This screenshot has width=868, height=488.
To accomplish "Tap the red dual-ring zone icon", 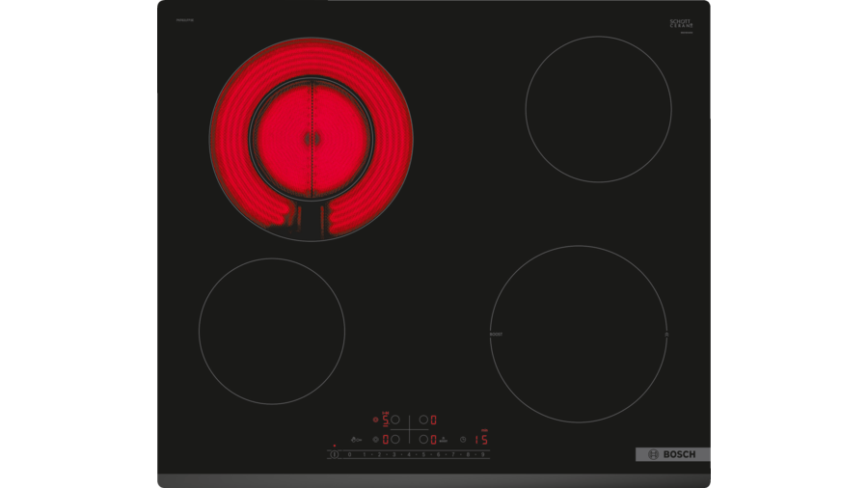I will tap(375, 420).
